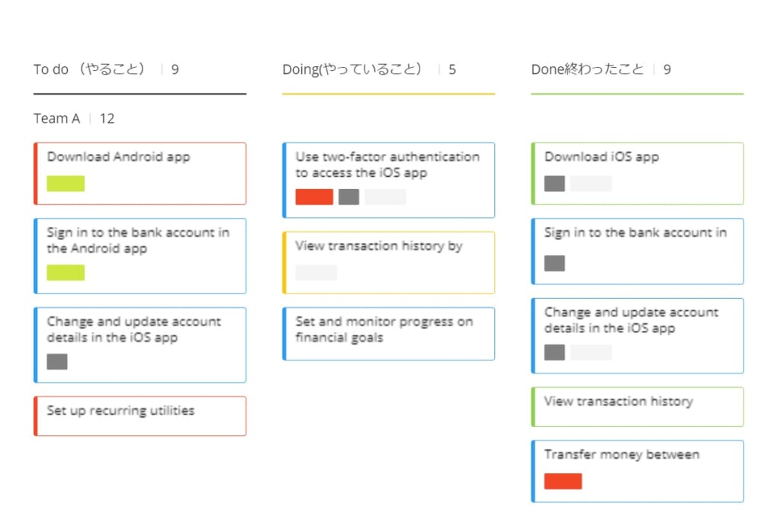The height and width of the screenshot is (532, 781).
Task: Open the Download Android app card title
Action: click(x=119, y=157)
